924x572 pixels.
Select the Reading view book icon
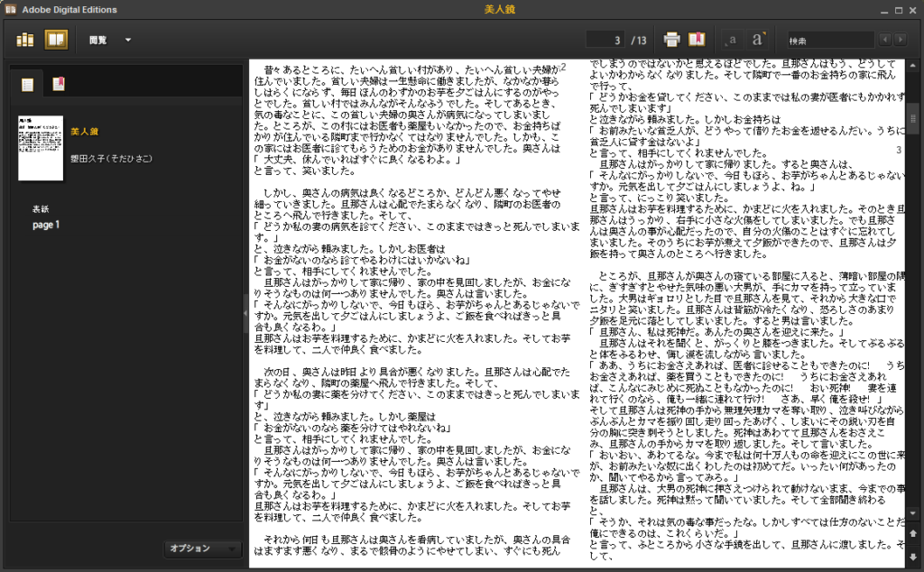point(56,40)
